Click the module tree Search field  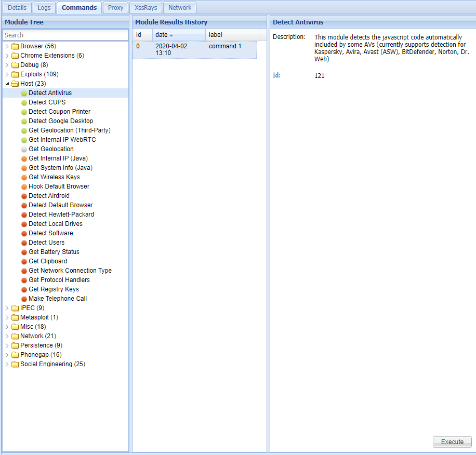65,35
